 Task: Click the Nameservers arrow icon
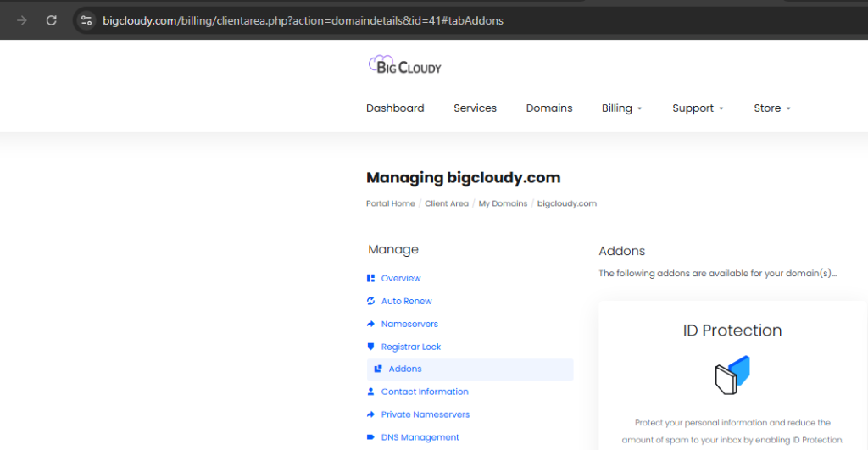370,324
